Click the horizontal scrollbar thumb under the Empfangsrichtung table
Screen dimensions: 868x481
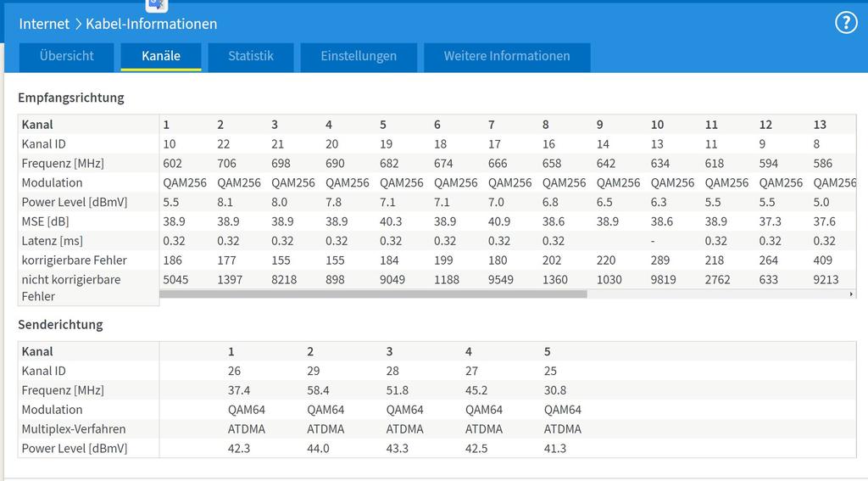pyautogui.click(x=373, y=294)
